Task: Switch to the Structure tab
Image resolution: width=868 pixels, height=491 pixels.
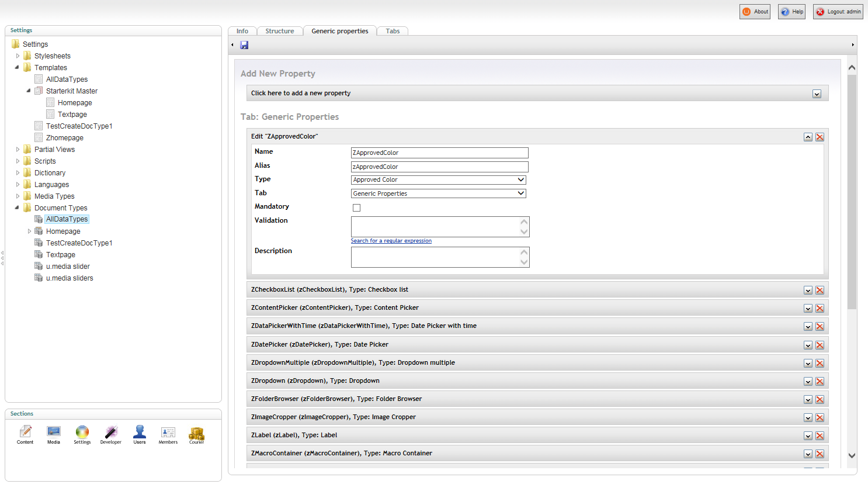Action: pos(280,31)
